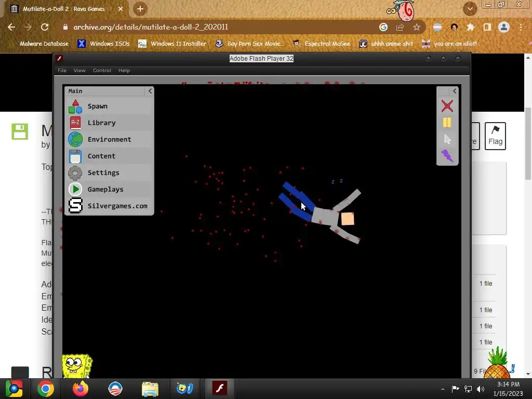532x399 pixels.
Task: Open Settings gear icon in Main panel
Action: [x=75, y=172]
